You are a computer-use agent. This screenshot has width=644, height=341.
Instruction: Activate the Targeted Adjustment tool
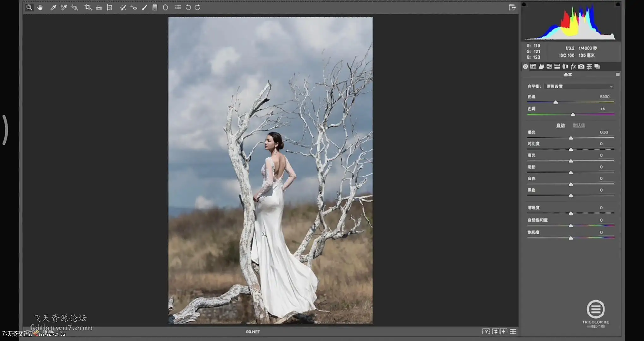pos(75,8)
